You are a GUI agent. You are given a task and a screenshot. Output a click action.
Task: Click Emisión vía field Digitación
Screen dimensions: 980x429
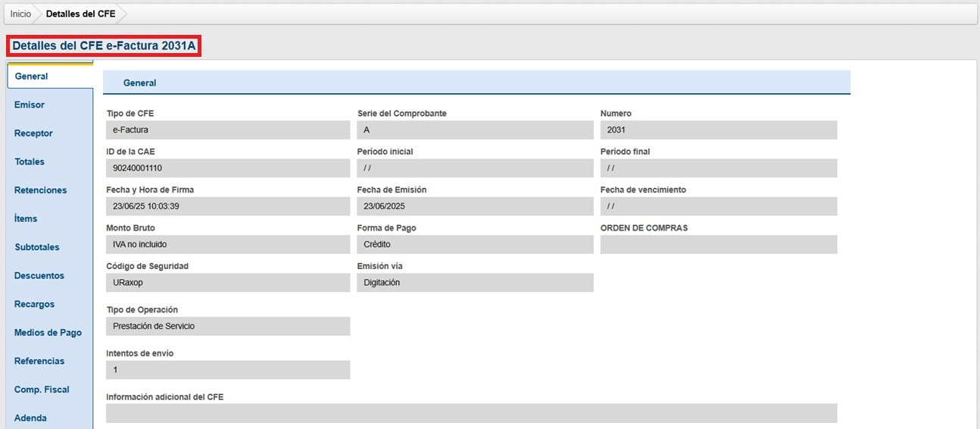point(475,283)
